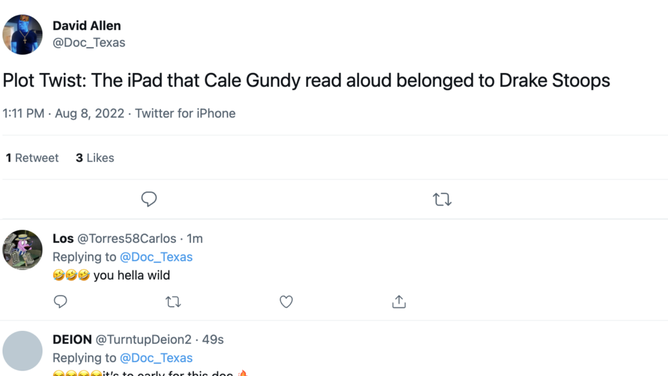Open DEION's blank gray avatar
The image size is (668, 376).
click(23, 351)
